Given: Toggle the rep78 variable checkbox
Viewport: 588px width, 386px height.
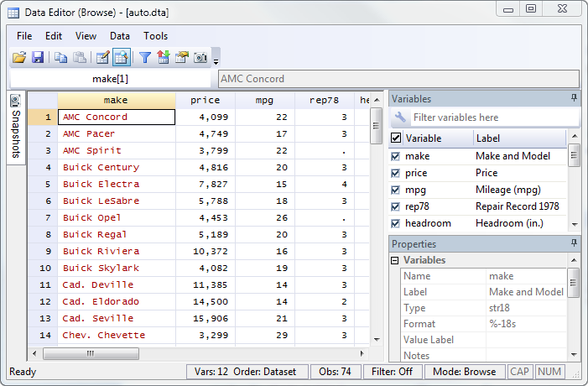Looking at the screenshot, I should 397,206.
